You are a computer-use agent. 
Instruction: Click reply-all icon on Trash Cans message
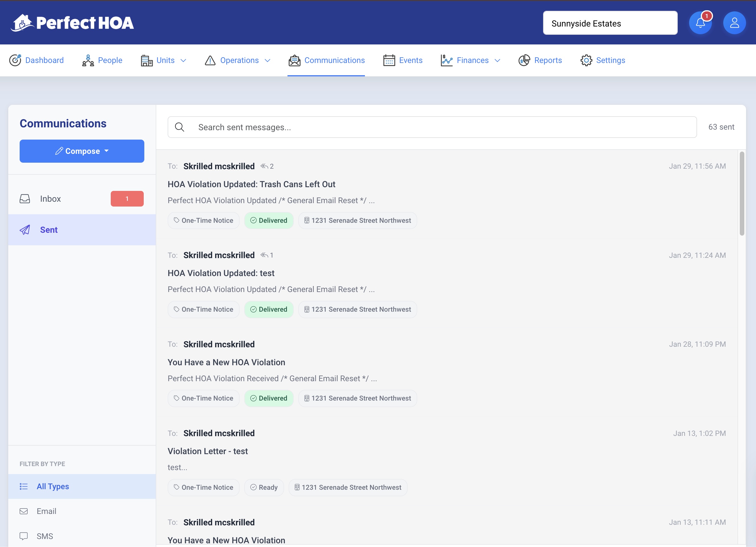click(264, 166)
